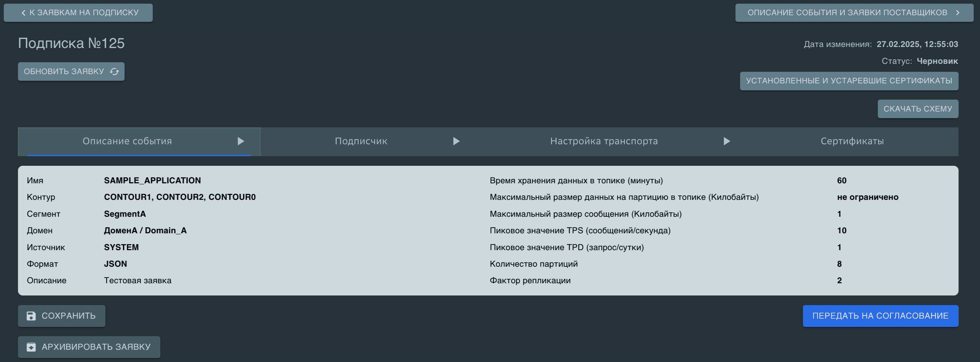
Task: Select the Описание события tab
Action: pyautogui.click(x=127, y=141)
